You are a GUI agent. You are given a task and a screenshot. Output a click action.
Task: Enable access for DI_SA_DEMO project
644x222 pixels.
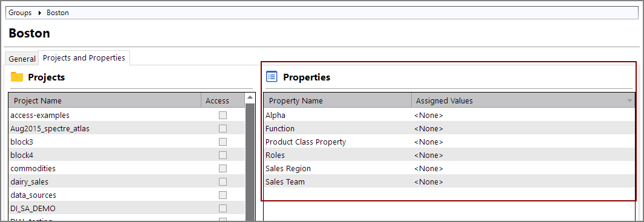pos(223,209)
